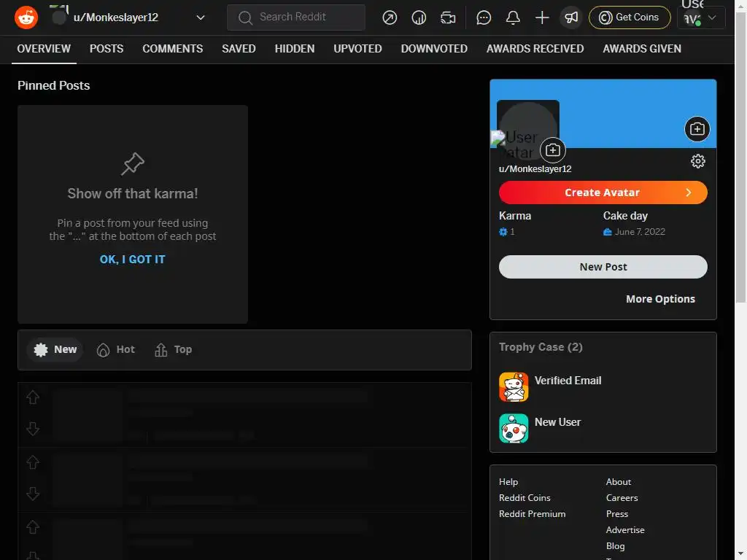
Task: Open the chat bubble icon
Action: 484,17
